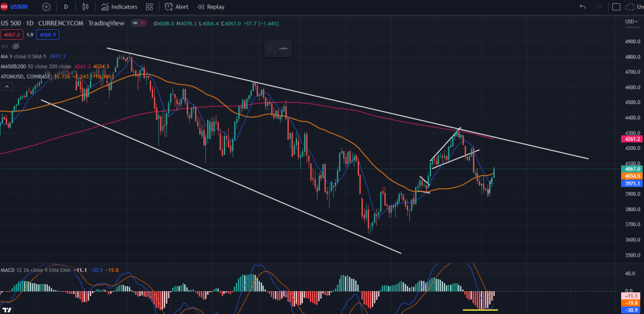Viewport: 644px width, 314px height.
Task: Click the Vol indicator label
Action: 4,46
